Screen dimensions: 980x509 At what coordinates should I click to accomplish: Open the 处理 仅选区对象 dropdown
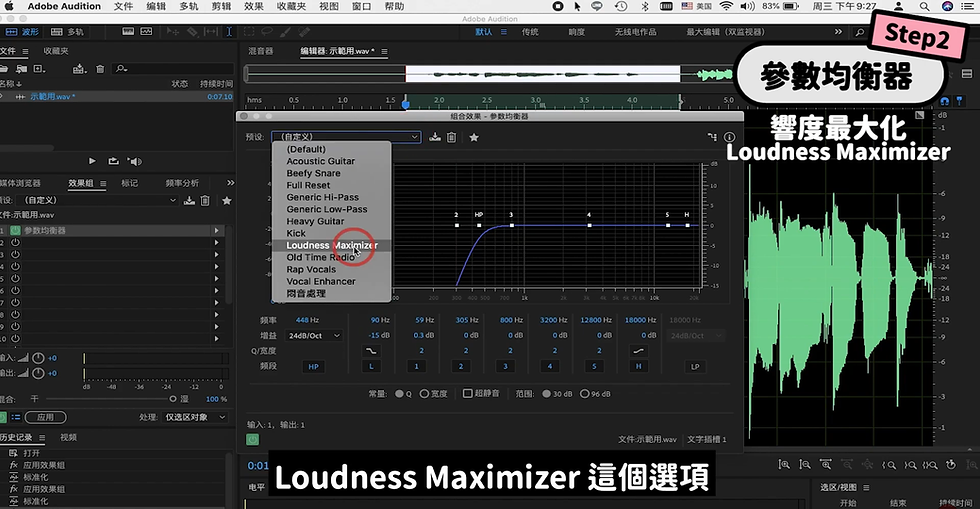196,417
